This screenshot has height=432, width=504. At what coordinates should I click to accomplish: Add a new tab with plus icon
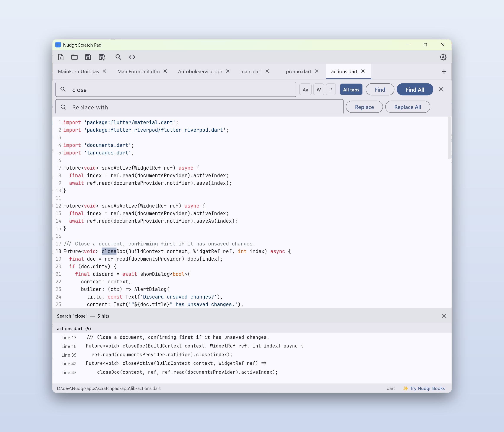click(x=444, y=71)
